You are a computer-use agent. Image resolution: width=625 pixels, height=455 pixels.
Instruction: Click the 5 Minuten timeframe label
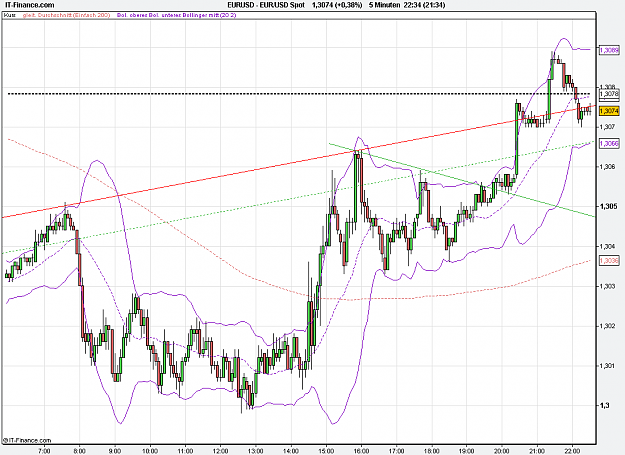(385, 5)
